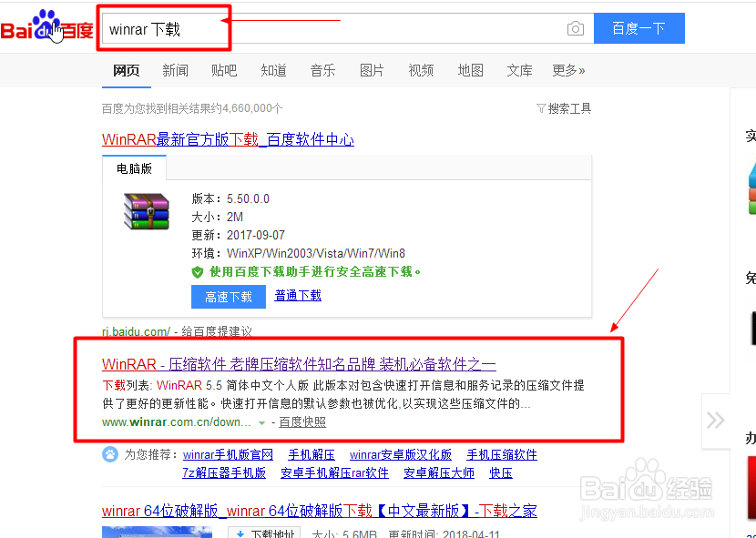Click the Baidu logo
The height and width of the screenshot is (538, 756).
(x=46, y=27)
